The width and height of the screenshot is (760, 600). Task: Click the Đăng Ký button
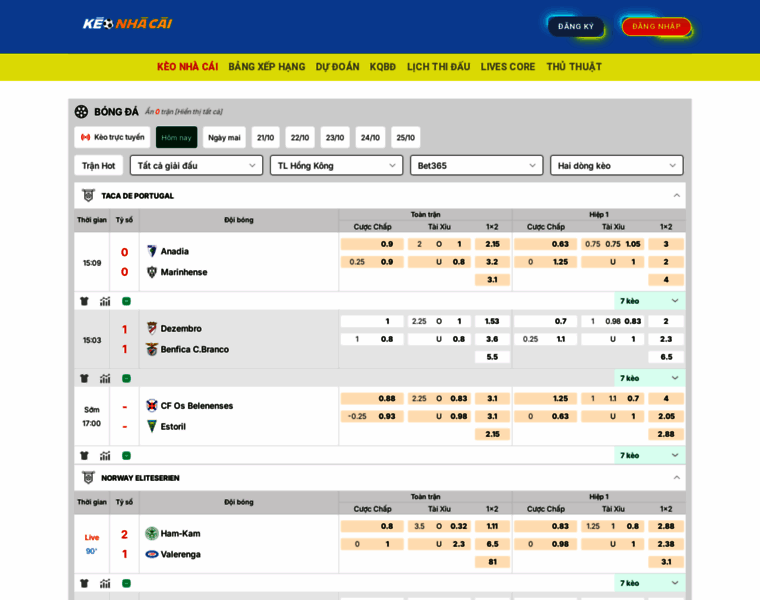click(575, 26)
